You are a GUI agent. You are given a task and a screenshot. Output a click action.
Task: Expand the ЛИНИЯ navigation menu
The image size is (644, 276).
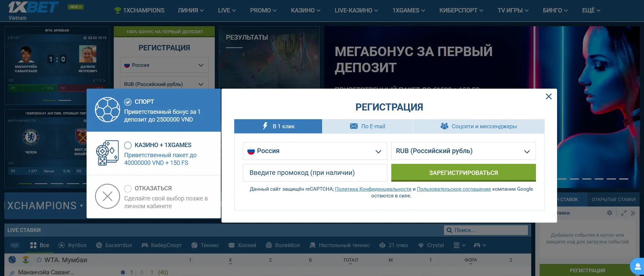point(191,10)
